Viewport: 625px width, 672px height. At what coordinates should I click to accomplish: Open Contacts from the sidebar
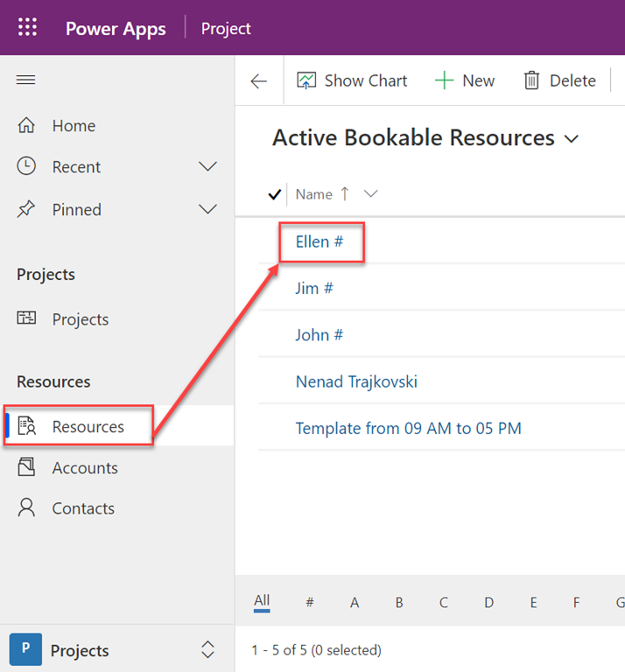point(82,508)
